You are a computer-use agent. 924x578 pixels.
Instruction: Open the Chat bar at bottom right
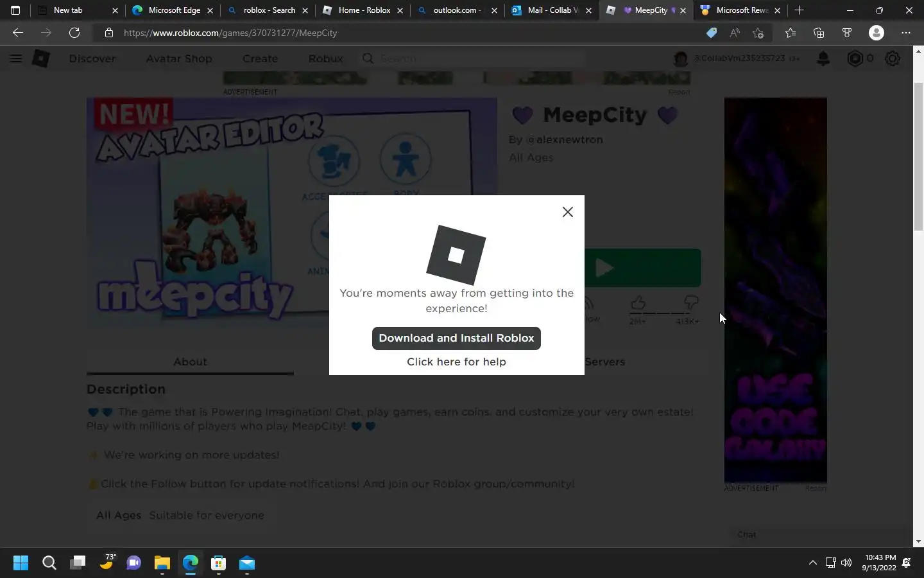(821, 534)
